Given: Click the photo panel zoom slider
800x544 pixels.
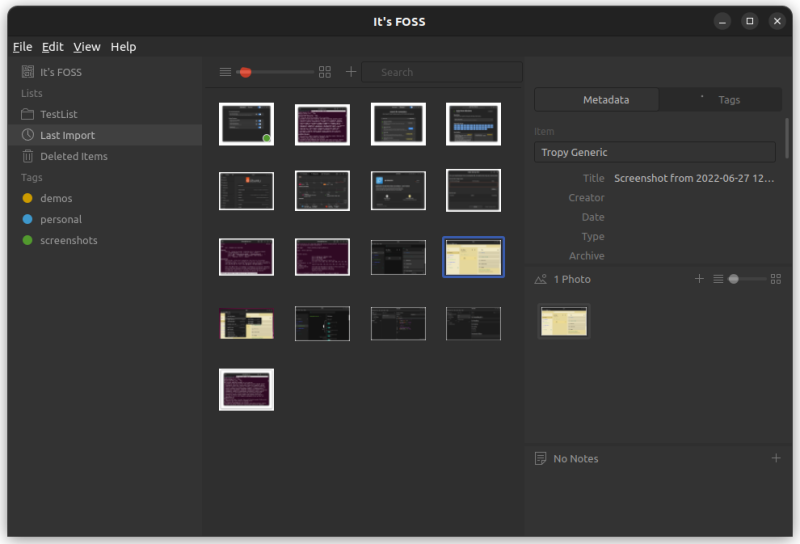Looking at the screenshot, I should [747, 279].
